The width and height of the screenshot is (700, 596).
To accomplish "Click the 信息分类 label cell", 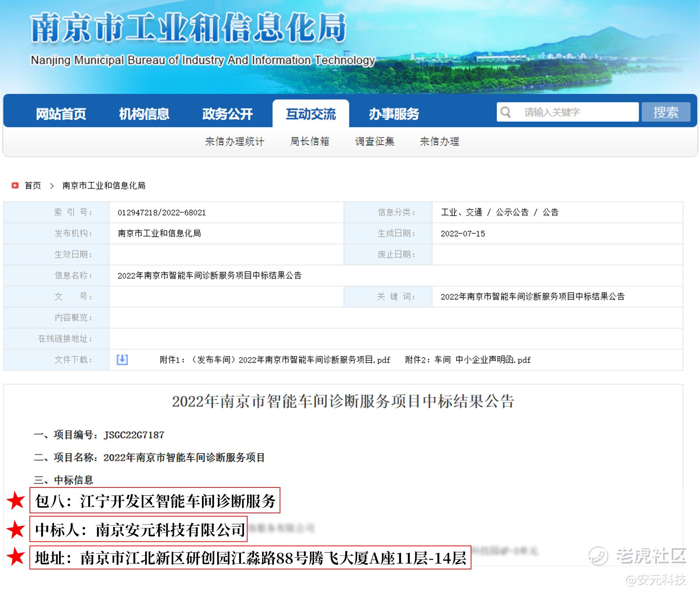I will [x=388, y=212].
